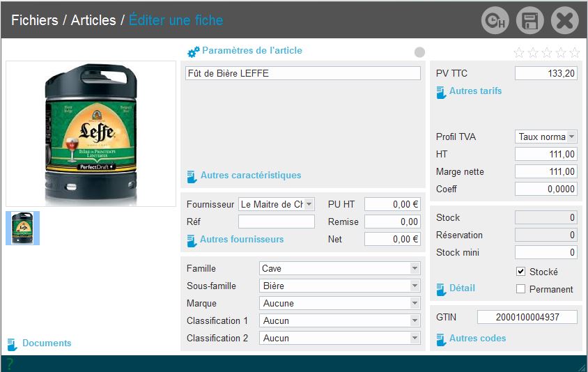Click the Marge nette field
Image resolution: width=588 pixels, height=372 pixels.
coord(546,172)
